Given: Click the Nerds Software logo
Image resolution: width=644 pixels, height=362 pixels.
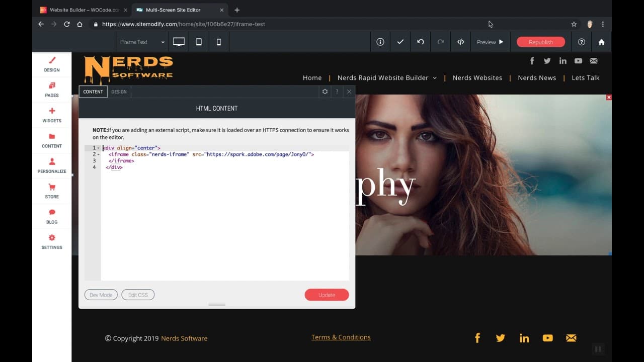Looking at the screenshot, I should pyautogui.click(x=129, y=69).
